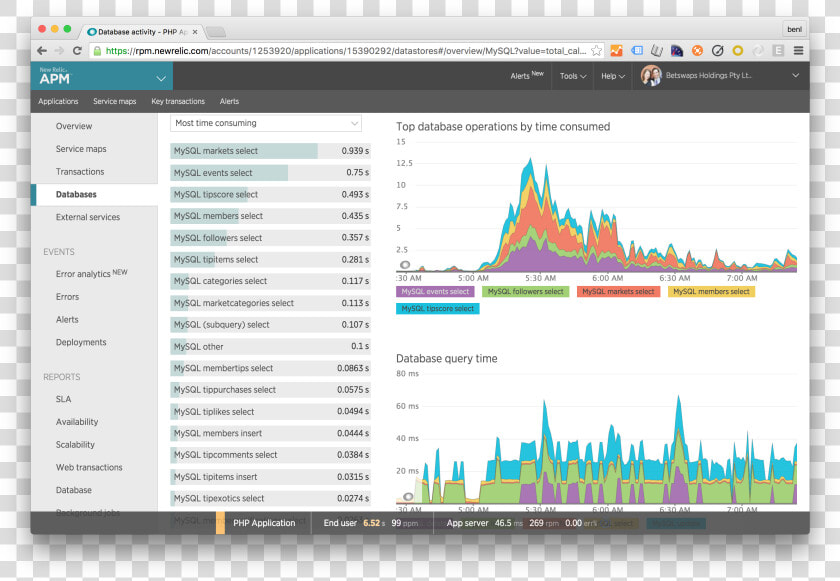
Task: Select Overview in the sidebar
Action: [x=74, y=126]
